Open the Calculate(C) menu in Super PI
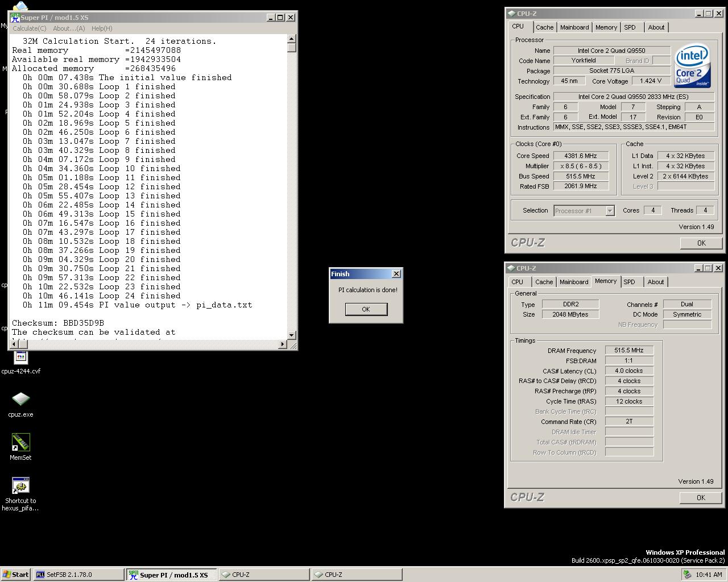The height and width of the screenshot is (582, 728). [30, 28]
